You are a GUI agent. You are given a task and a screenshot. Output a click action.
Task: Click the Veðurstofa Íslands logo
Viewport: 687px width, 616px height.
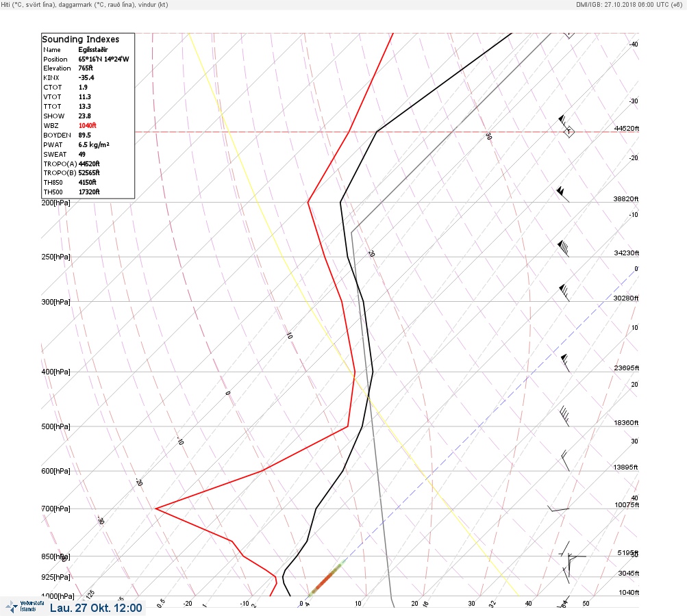25,606
